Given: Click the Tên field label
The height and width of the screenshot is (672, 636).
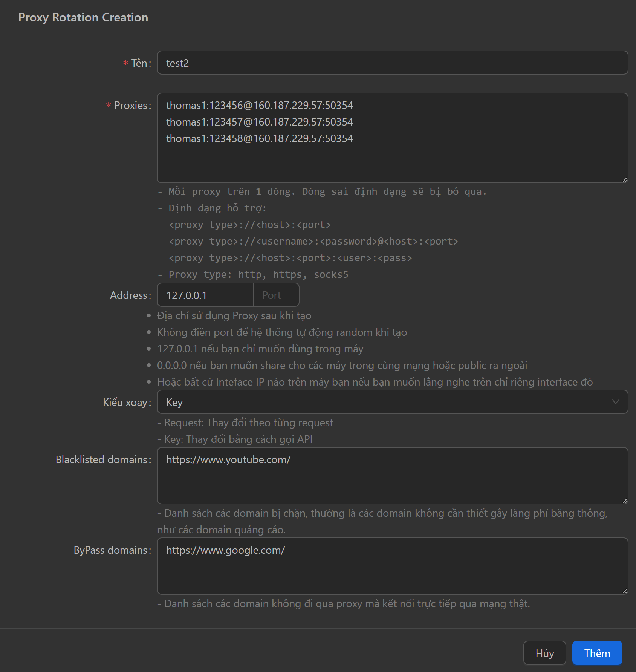Looking at the screenshot, I should [141, 63].
